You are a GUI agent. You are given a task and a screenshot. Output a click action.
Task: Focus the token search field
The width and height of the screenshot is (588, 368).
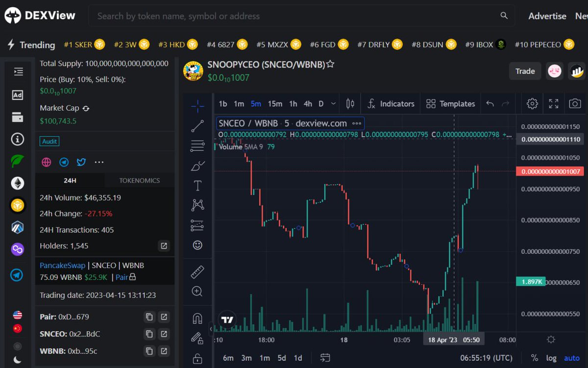coord(301,16)
